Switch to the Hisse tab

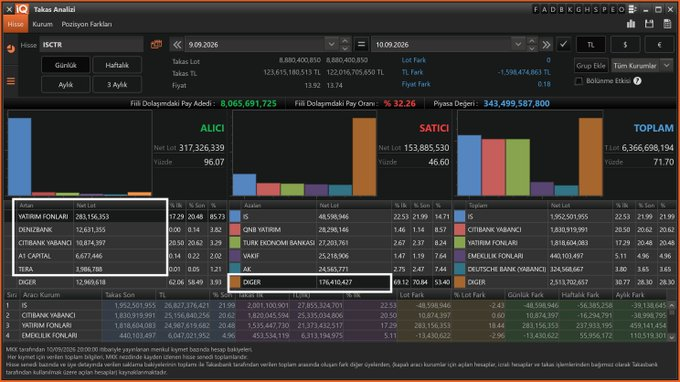point(16,24)
